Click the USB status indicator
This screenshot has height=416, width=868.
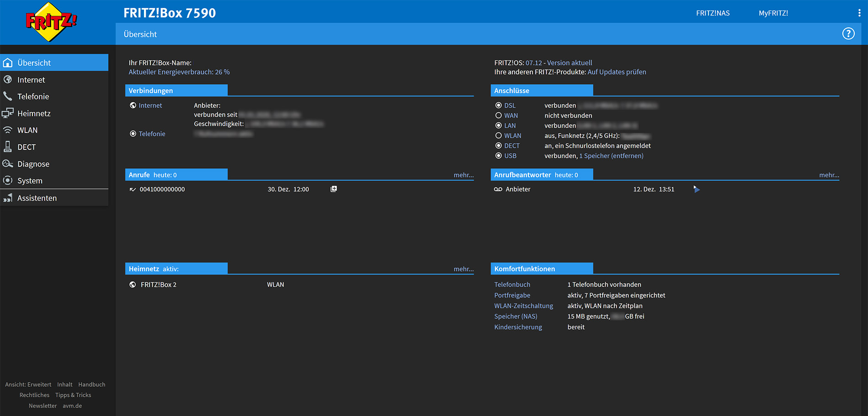tap(499, 156)
